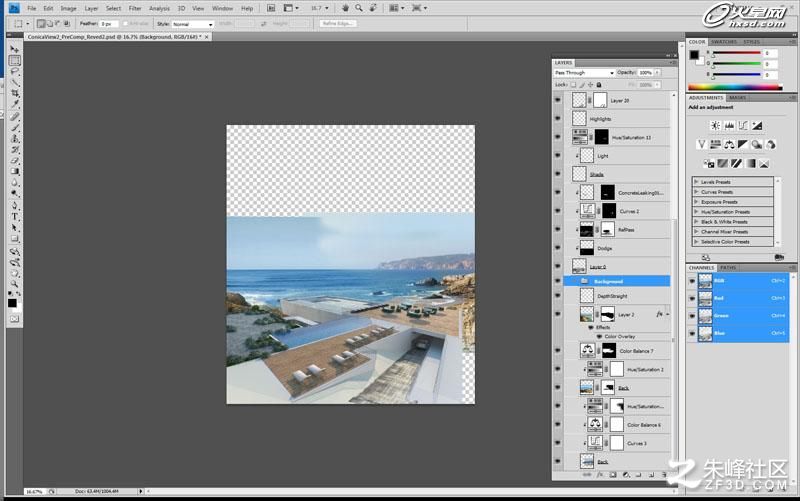
Task: Click the Refine Edge button
Action: (337, 23)
